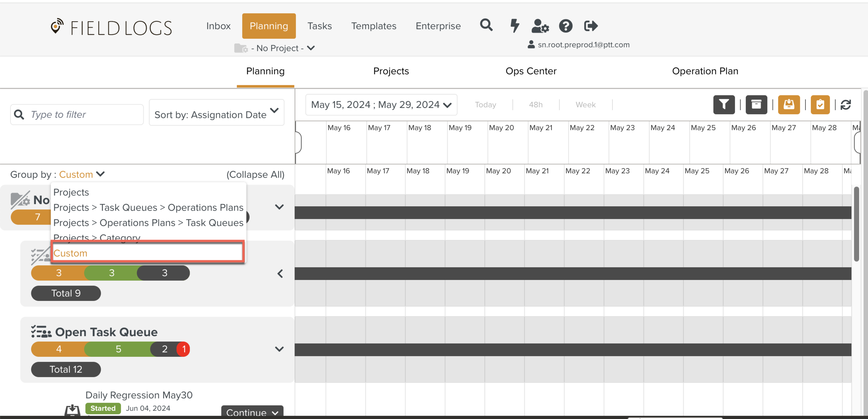Open the user settings gear icon

(540, 26)
